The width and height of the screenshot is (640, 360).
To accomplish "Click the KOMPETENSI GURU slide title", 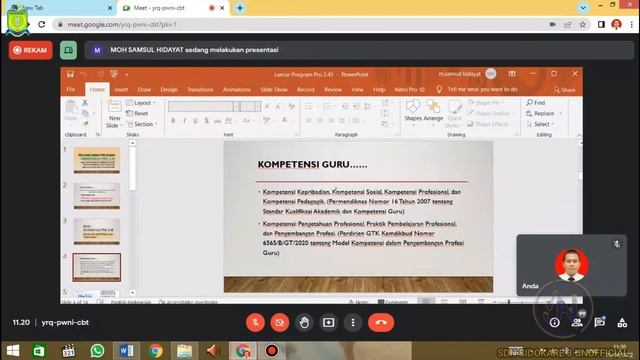I will coord(312,164).
